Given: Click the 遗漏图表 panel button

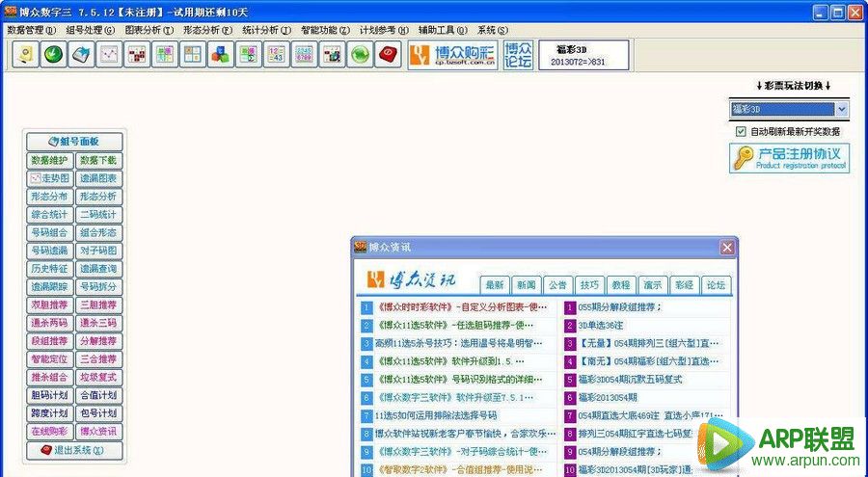Looking at the screenshot, I should coord(98,178).
